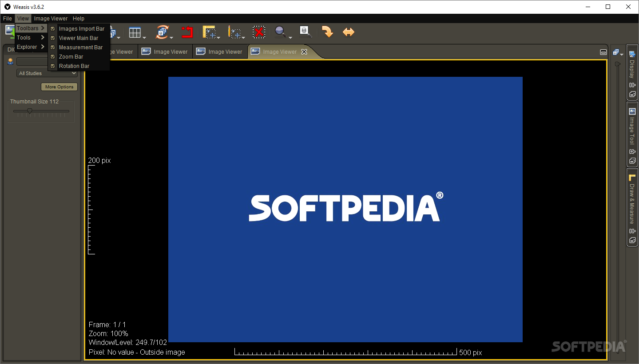The width and height of the screenshot is (639, 364).
Task: Click the import images toolbar icon
Action: point(9,31)
